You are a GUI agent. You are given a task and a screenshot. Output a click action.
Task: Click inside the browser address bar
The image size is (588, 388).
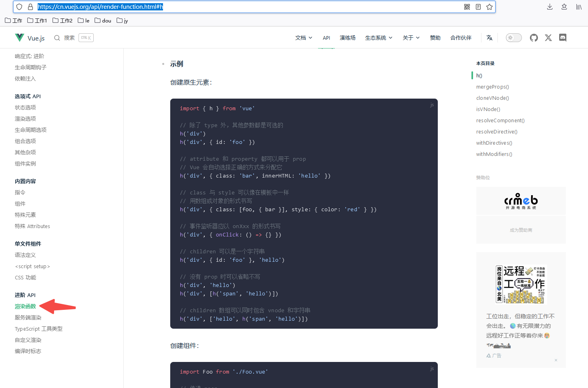coord(240,7)
